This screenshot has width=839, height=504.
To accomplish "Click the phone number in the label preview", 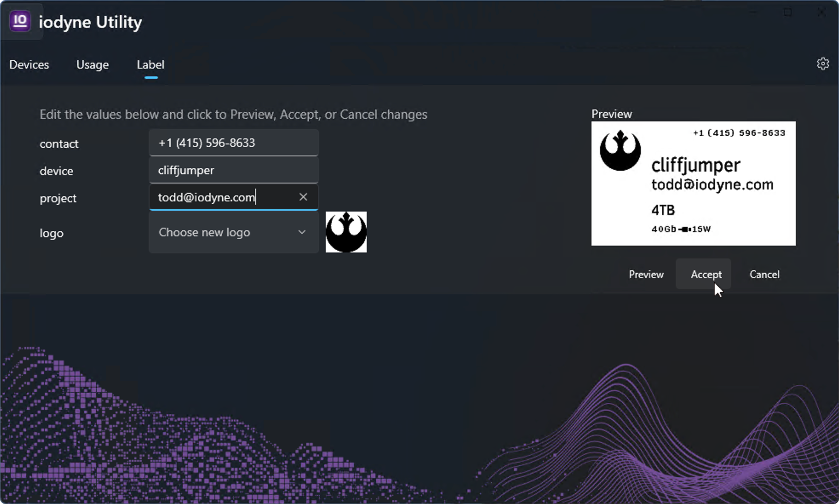I will (x=739, y=133).
